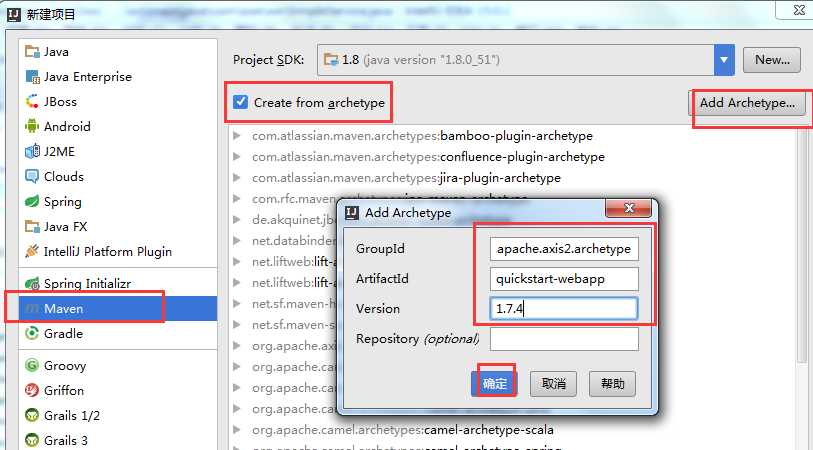Select the Android project type label
This screenshot has width=813, height=450.
tap(67, 126)
